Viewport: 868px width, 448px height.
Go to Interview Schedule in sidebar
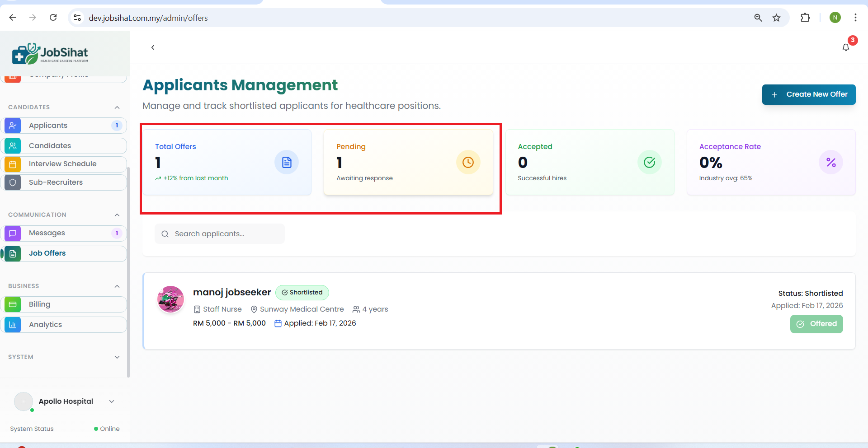click(62, 164)
